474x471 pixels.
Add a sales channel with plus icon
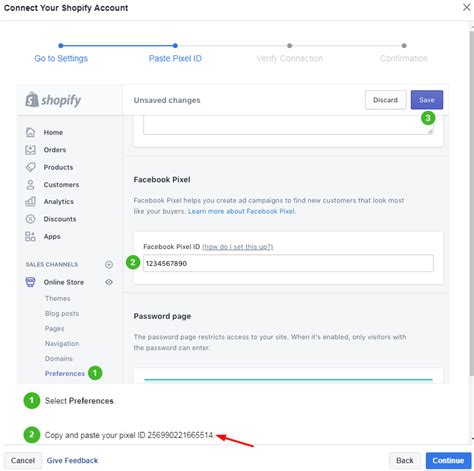(109, 264)
